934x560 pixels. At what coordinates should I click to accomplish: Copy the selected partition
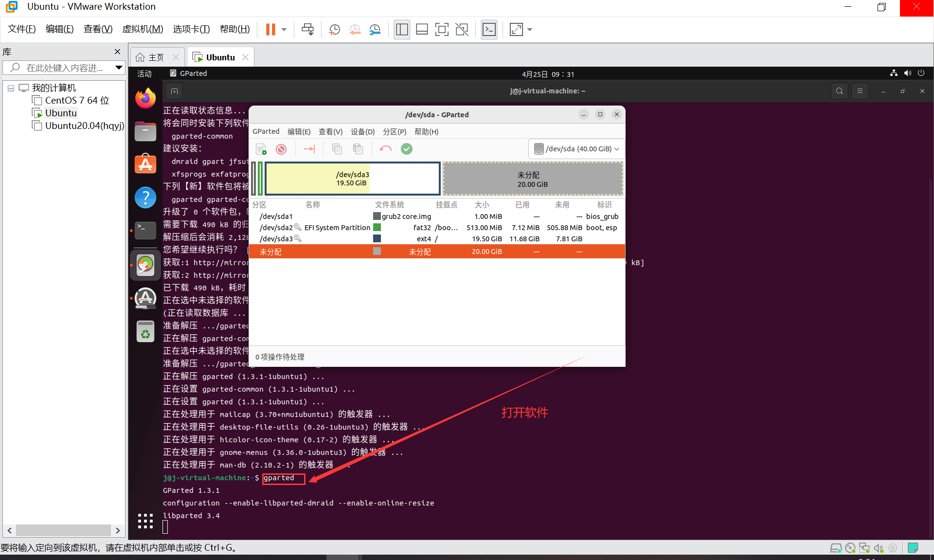coord(337,149)
